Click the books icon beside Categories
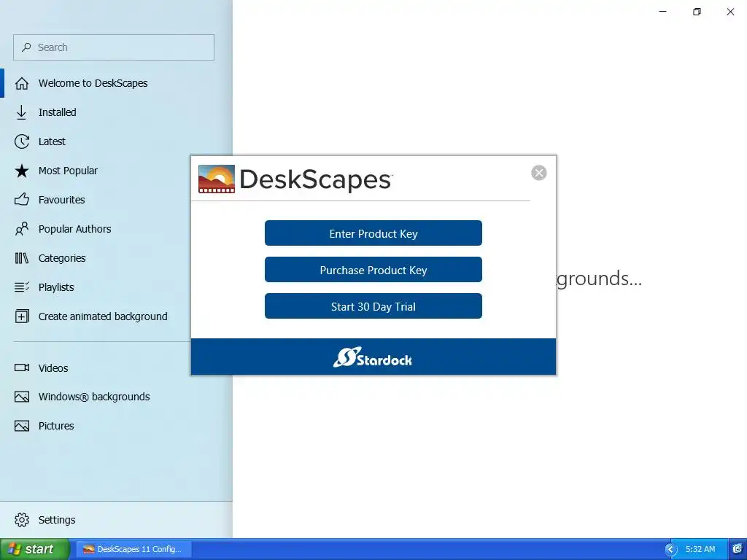747x560 pixels. click(x=21, y=258)
